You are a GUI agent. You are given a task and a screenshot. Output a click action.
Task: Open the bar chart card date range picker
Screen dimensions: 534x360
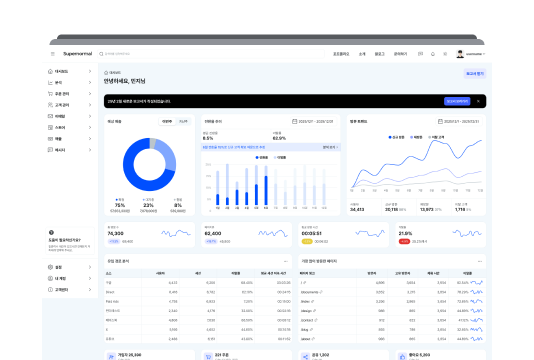313,122
